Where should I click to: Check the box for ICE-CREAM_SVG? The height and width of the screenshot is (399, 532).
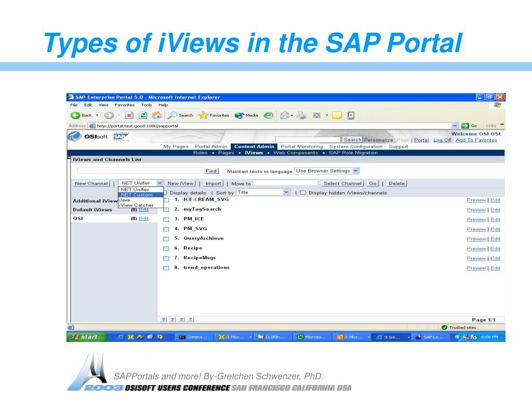[166, 200]
